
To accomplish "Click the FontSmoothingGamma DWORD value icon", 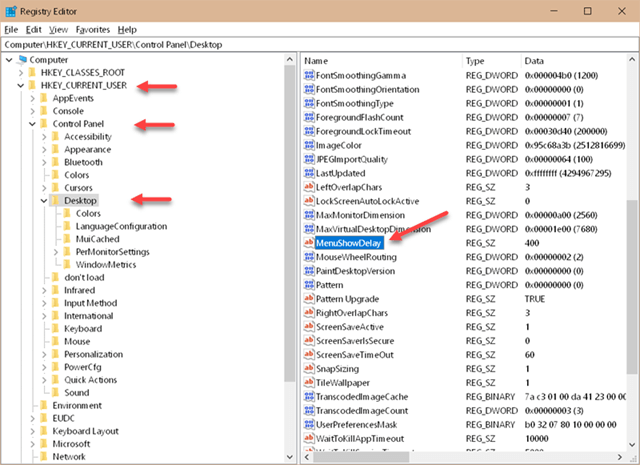I will coord(309,75).
